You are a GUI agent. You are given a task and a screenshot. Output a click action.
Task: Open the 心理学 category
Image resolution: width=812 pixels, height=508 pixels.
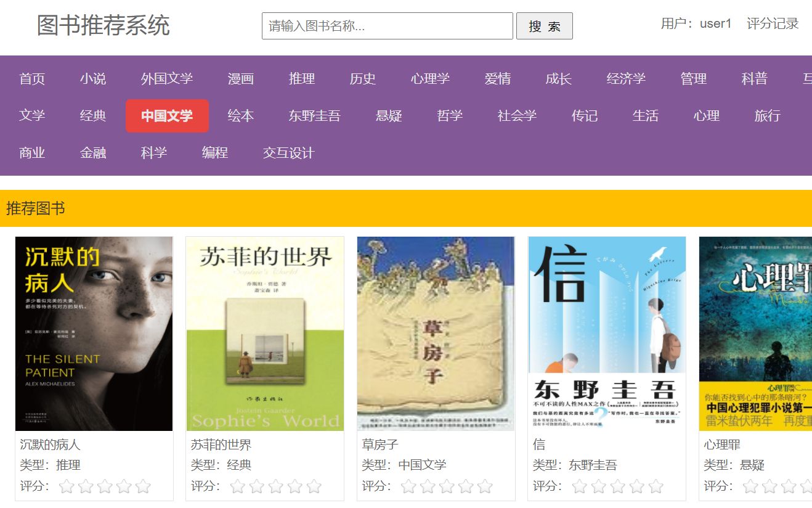[x=431, y=79]
